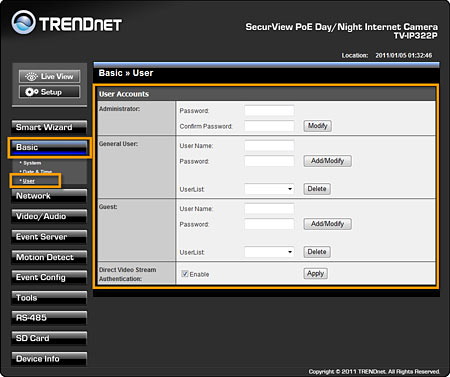The image size is (450, 377).
Task: Open the Event Config menu
Action: 49,277
